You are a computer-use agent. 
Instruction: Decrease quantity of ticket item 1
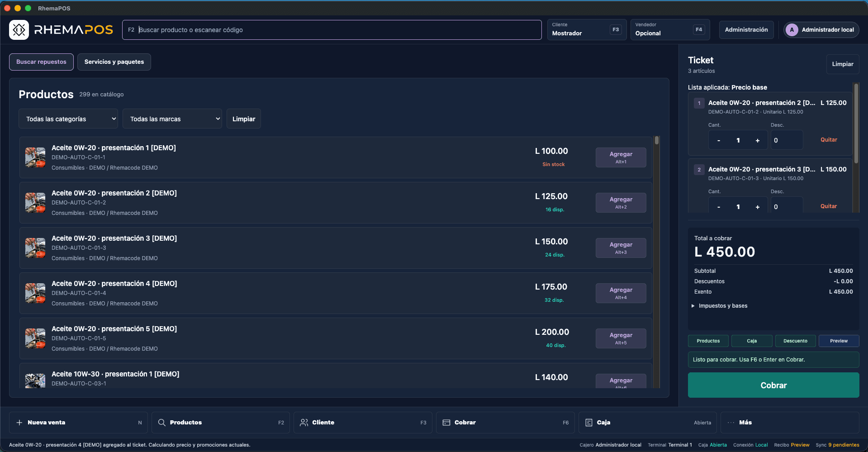coord(718,140)
